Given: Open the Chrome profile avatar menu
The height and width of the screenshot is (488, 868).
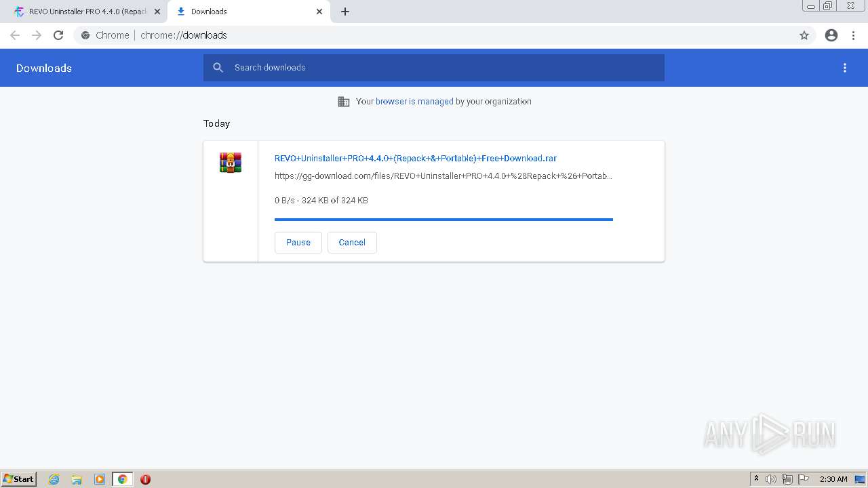Looking at the screenshot, I should [x=831, y=35].
